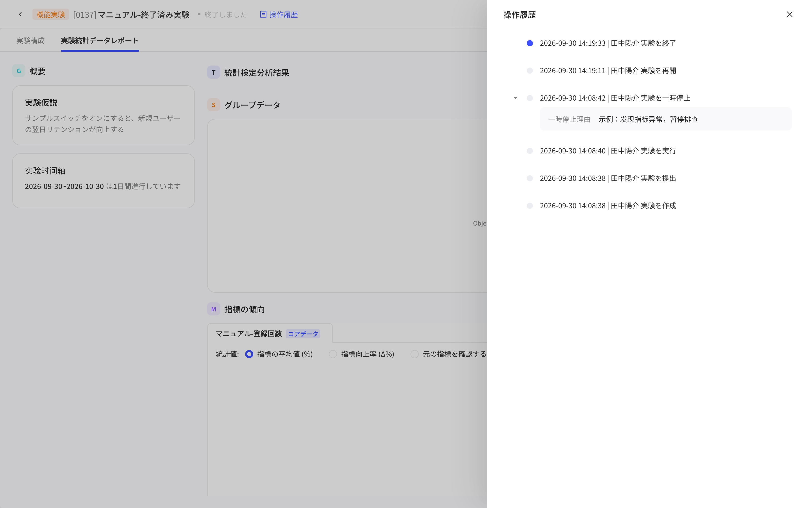Viewport: 812px width, 508px height.
Task: Click the 機能実験 label tag
Action: 51,14
